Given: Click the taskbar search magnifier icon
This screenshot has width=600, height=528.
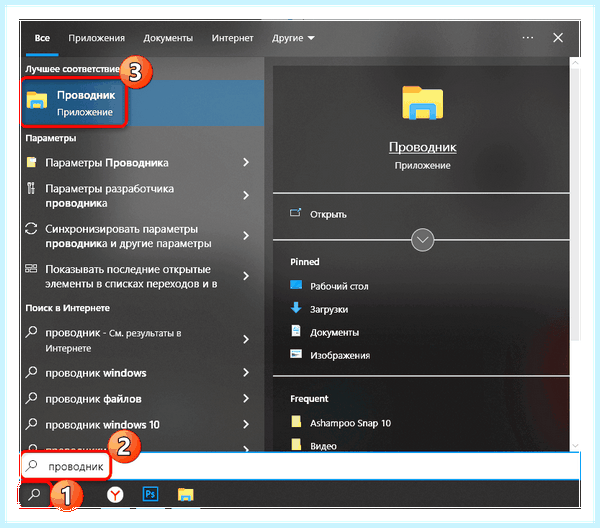Looking at the screenshot, I should [x=34, y=495].
